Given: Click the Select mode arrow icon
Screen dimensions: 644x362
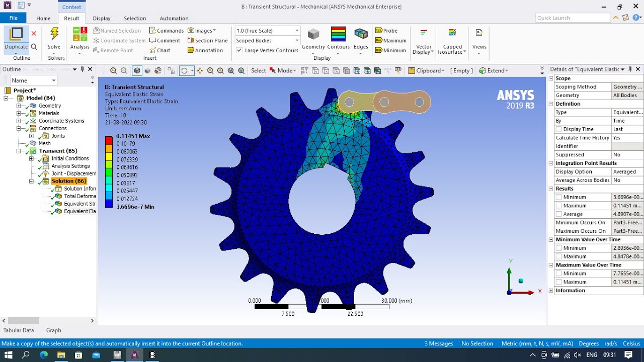Looking at the screenshot, I should (273, 71).
